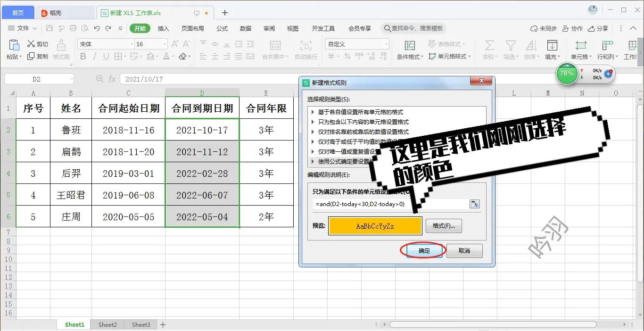This screenshot has width=644, height=331.
Task: Click the Filter funnel icon
Action: (x=510, y=45)
